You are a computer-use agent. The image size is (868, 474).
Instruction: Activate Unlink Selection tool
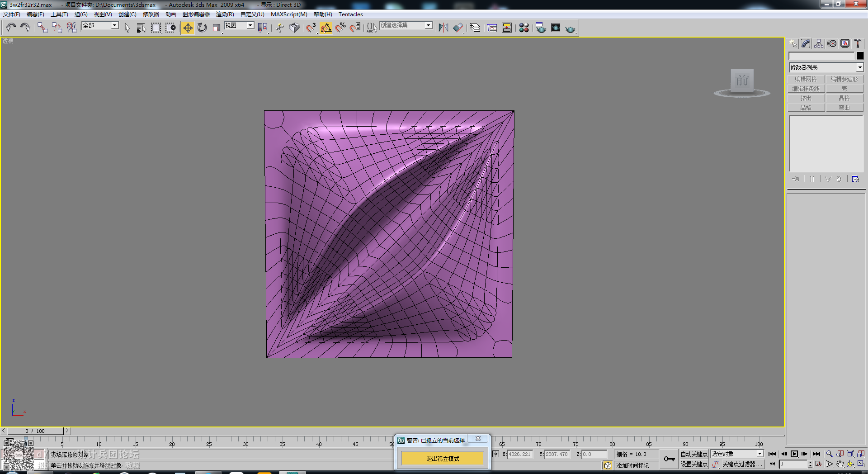pos(57,28)
